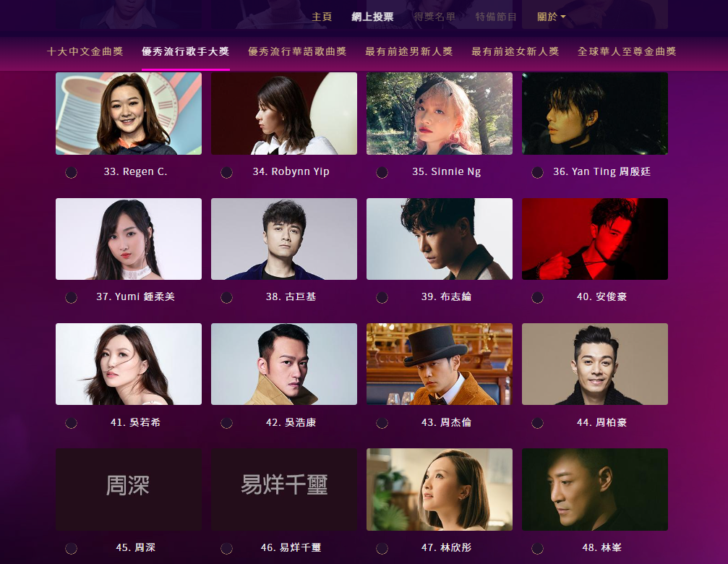Viewport: 728px width, 564px height.
Task: Select radio button for 33. Regen C.
Action: click(71, 173)
